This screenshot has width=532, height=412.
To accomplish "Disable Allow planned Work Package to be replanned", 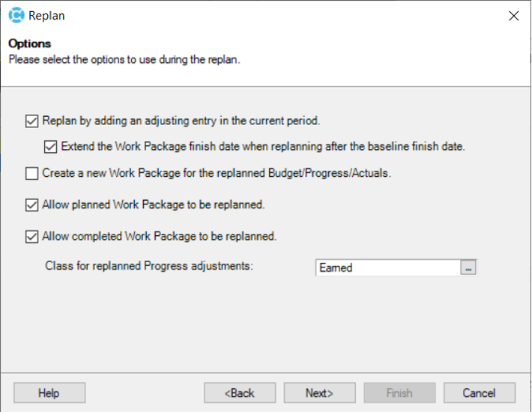I will tap(32, 205).
